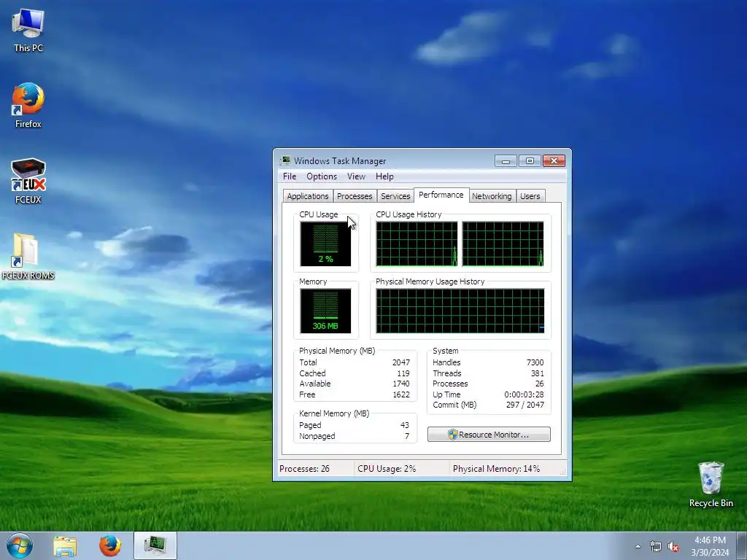The image size is (747, 560).
Task: Switch to the Processes tab
Action: 355,196
